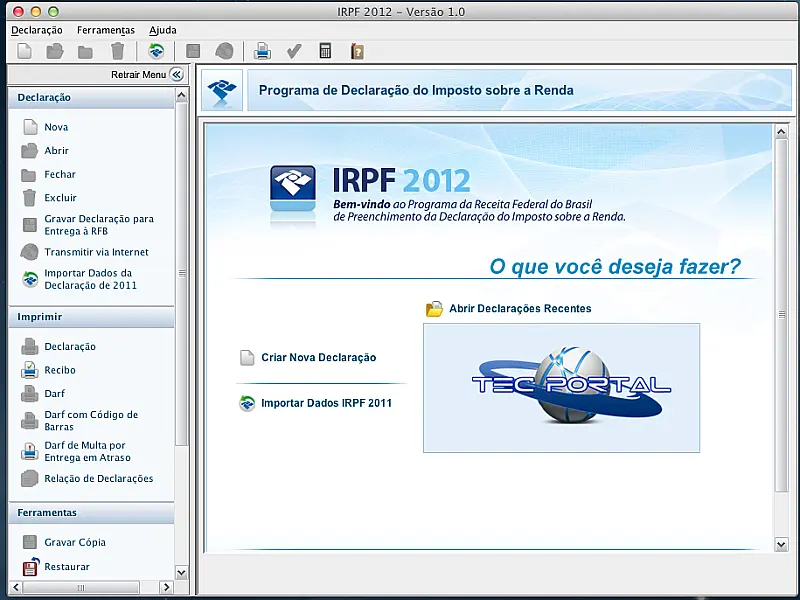Click the Darf printer icon
Image resolution: width=800 pixels, height=600 pixels.
pos(30,394)
